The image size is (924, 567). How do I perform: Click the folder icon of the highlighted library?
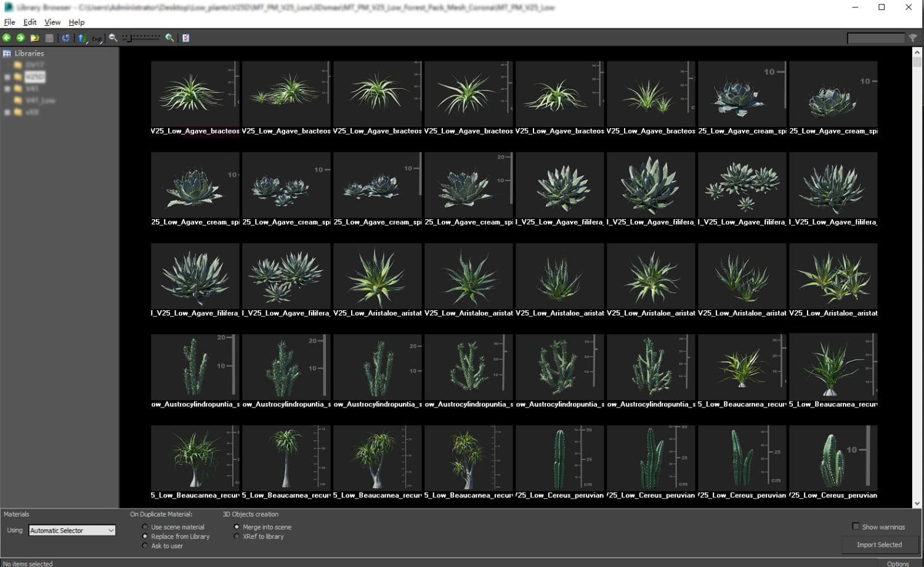coord(18,77)
